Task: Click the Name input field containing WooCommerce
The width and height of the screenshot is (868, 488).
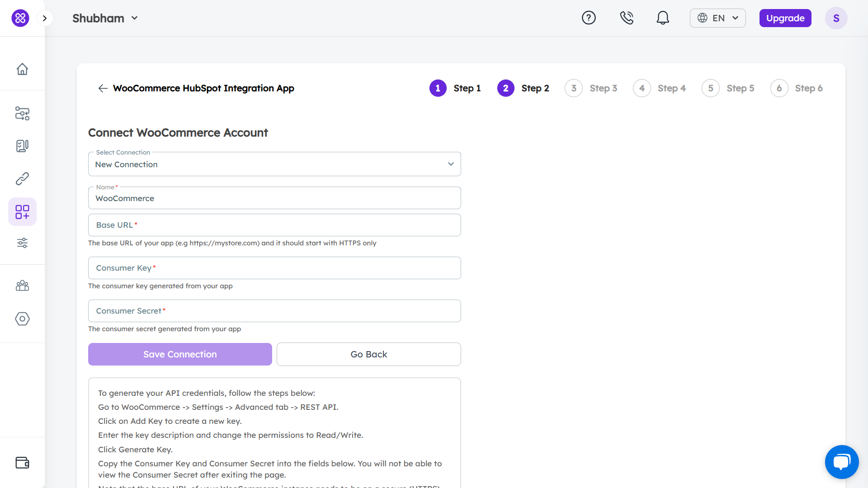Action: (x=274, y=198)
